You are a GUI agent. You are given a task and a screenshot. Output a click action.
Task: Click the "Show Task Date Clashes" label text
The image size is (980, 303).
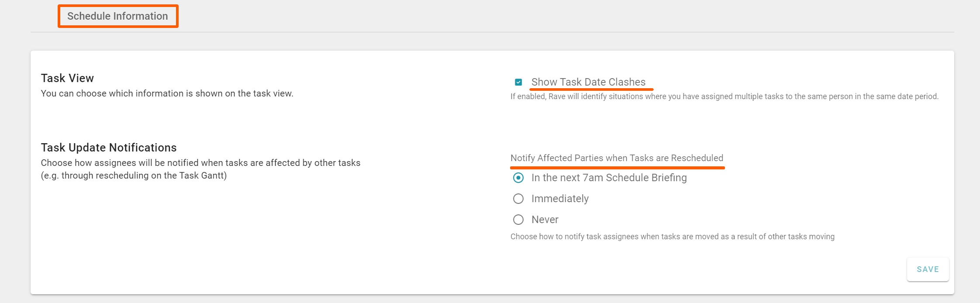click(x=588, y=82)
